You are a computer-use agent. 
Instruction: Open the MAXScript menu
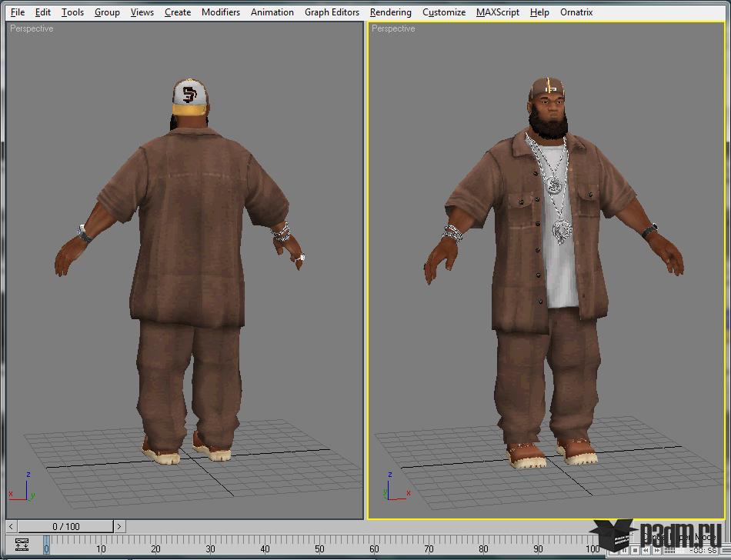click(497, 12)
